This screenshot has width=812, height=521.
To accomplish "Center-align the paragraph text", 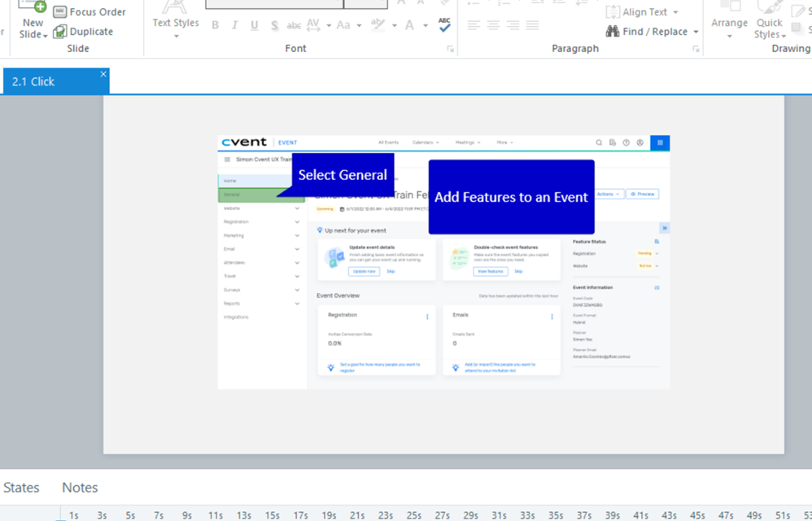I will (x=493, y=26).
